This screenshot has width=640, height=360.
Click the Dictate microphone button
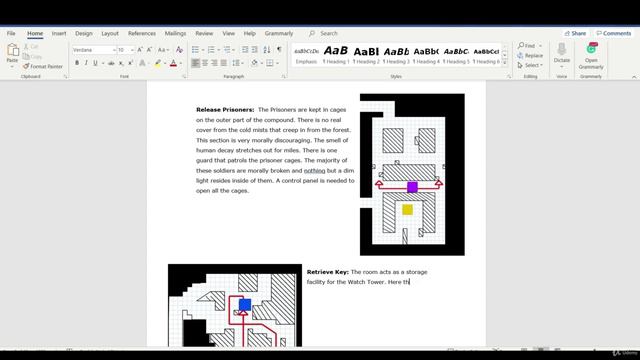(562, 53)
